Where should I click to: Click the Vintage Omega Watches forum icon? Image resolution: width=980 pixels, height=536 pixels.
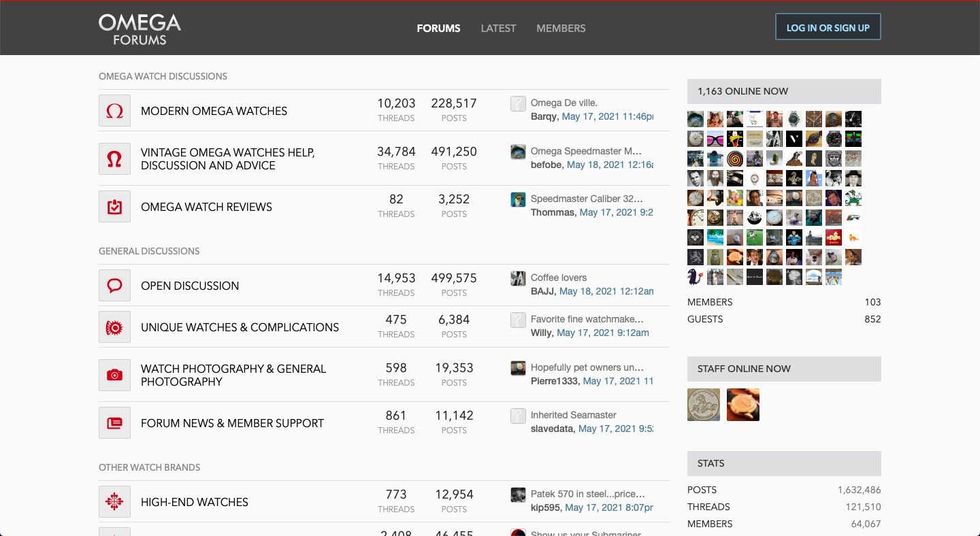pos(114,158)
